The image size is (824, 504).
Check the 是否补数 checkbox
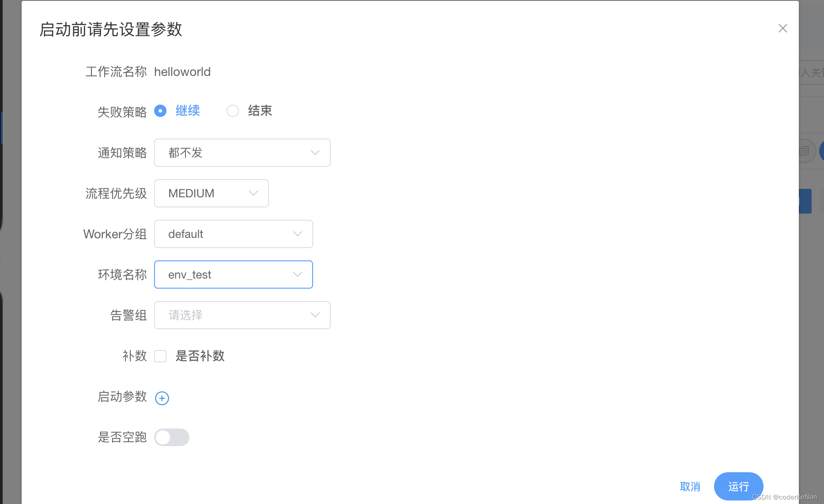[160, 356]
